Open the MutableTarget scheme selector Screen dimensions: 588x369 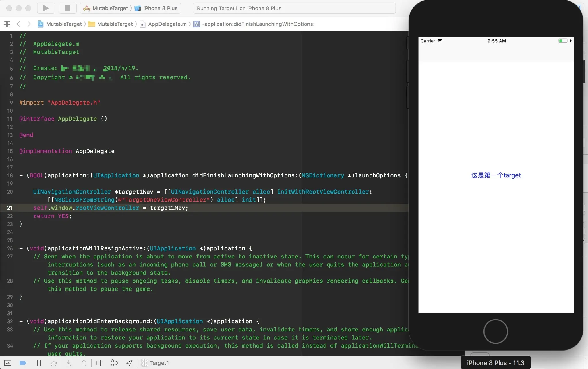coord(105,8)
